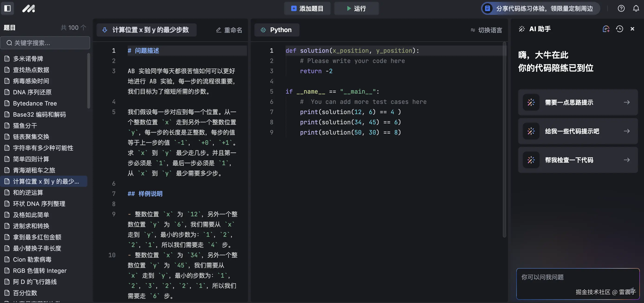Viewport: 644px width, 303px height.
Task: Click the sparkle icon on 帮我检查一下代码 card
Action: [x=531, y=160]
